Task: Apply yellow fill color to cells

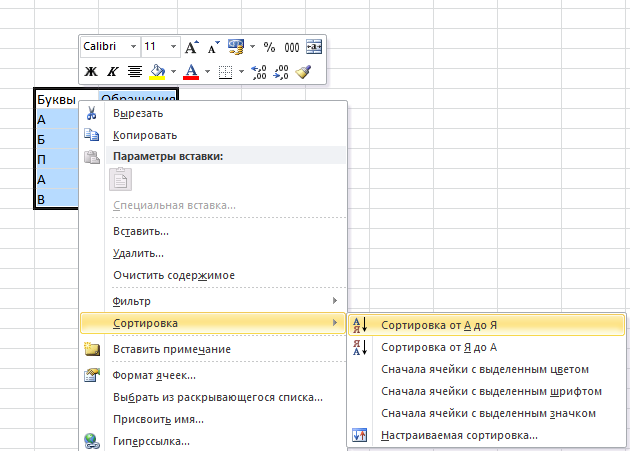Action: (x=157, y=72)
